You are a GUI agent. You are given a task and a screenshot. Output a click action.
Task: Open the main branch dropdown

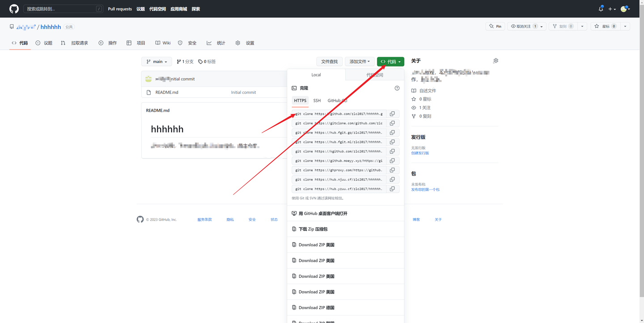[x=157, y=61]
